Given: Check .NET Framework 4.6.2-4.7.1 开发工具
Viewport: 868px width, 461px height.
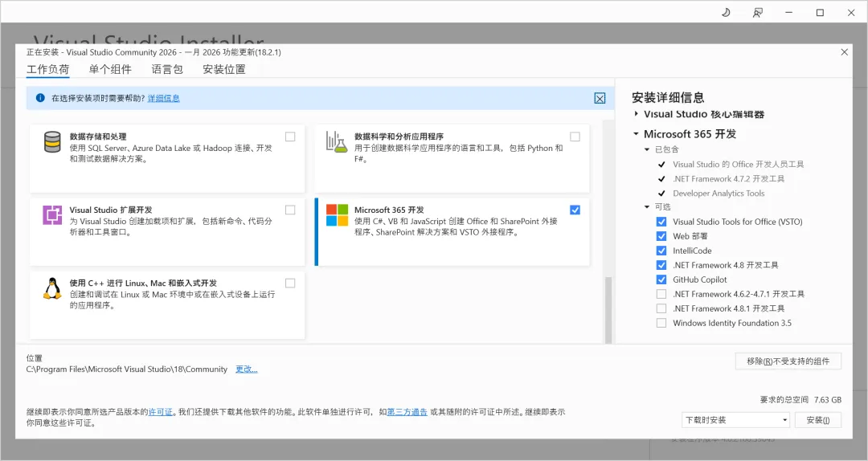Looking at the screenshot, I should click(x=661, y=294).
